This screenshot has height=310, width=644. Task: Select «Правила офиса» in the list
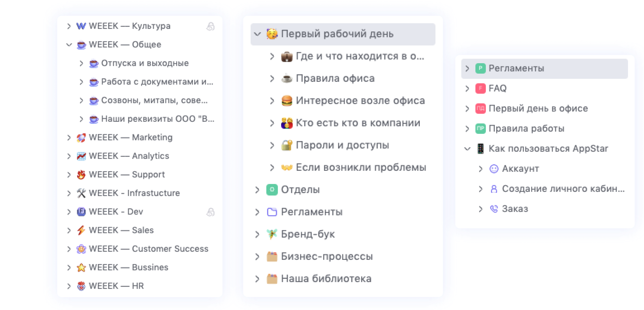[335, 78]
